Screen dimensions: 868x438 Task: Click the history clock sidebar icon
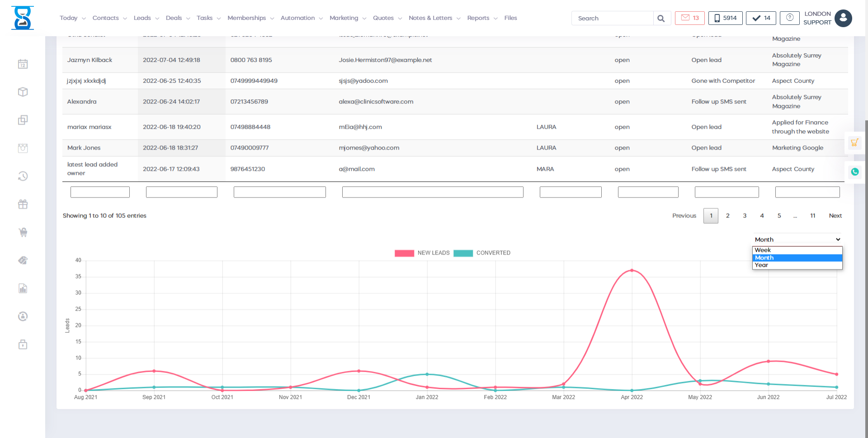23,176
